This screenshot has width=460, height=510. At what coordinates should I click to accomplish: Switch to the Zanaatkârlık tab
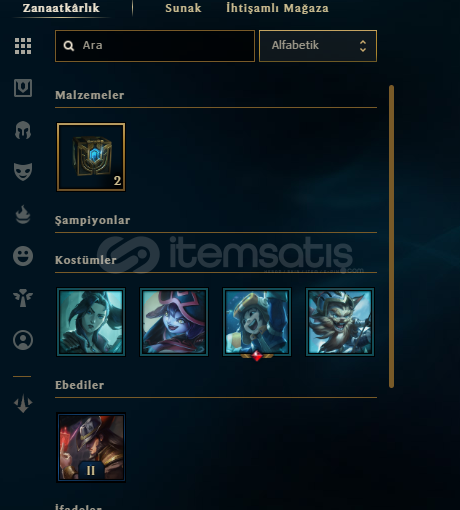point(61,8)
